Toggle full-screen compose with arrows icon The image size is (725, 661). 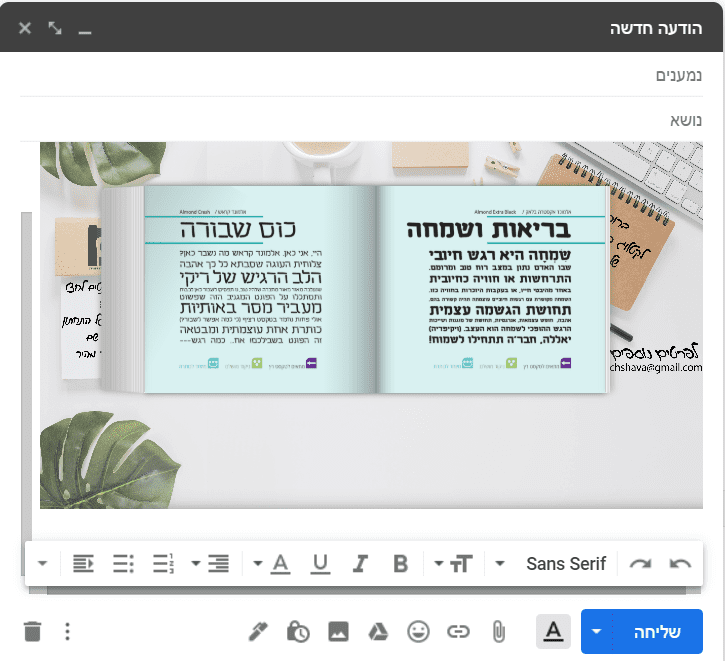point(55,28)
